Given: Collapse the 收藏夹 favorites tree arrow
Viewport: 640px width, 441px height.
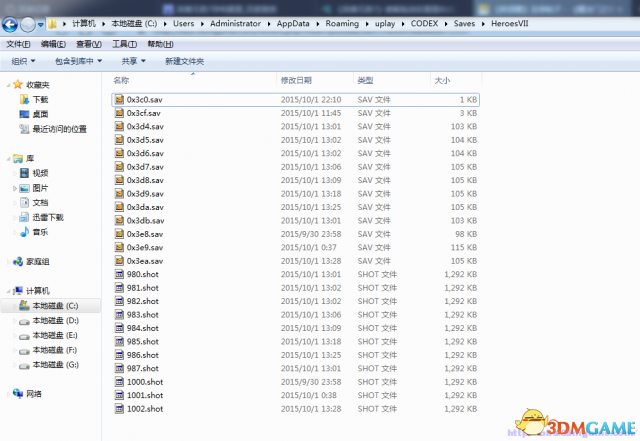Looking at the screenshot, I should point(9,85).
